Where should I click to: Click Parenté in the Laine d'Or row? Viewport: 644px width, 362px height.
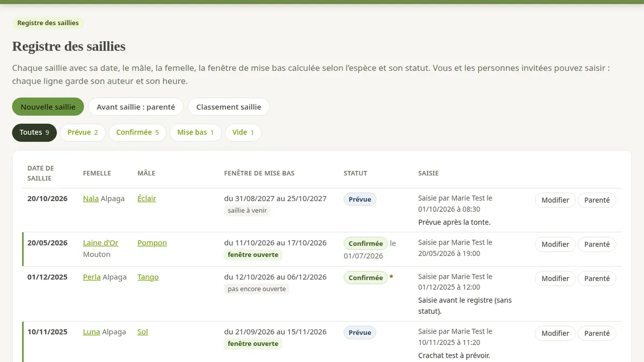(x=597, y=245)
